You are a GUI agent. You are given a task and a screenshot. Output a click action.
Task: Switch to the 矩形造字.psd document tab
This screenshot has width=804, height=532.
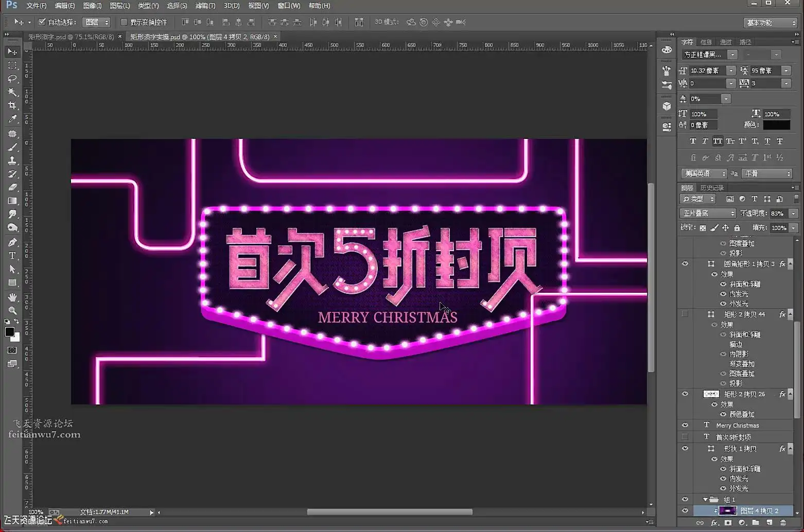pos(72,37)
